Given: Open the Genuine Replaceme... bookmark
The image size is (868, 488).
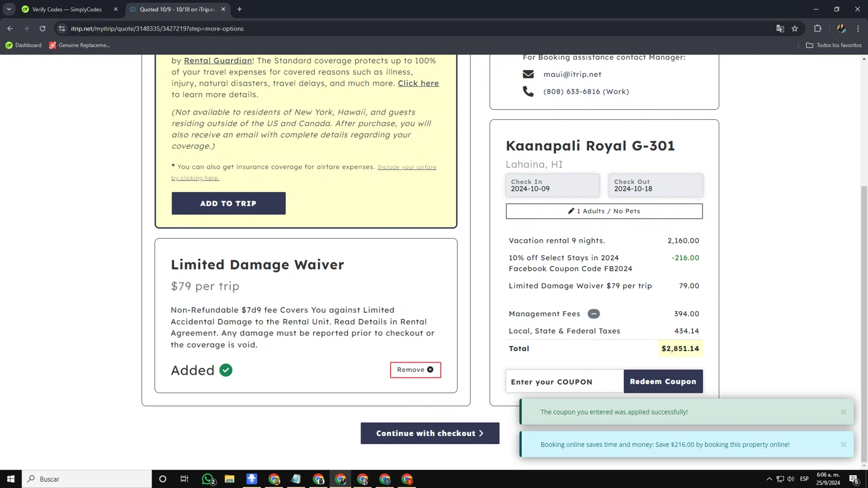Looking at the screenshot, I should point(80,45).
